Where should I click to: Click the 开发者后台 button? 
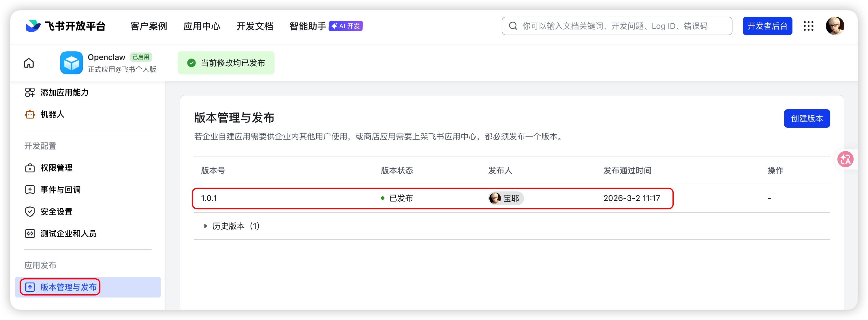(767, 26)
